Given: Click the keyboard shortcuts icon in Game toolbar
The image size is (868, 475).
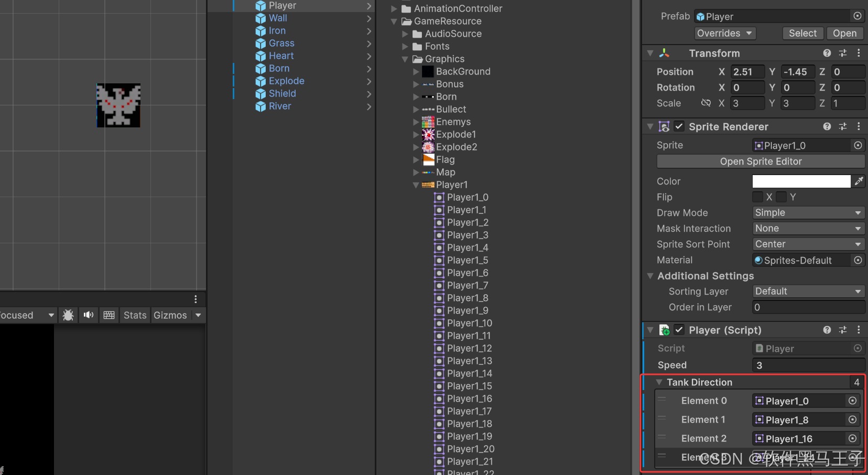Looking at the screenshot, I should [109, 315].
